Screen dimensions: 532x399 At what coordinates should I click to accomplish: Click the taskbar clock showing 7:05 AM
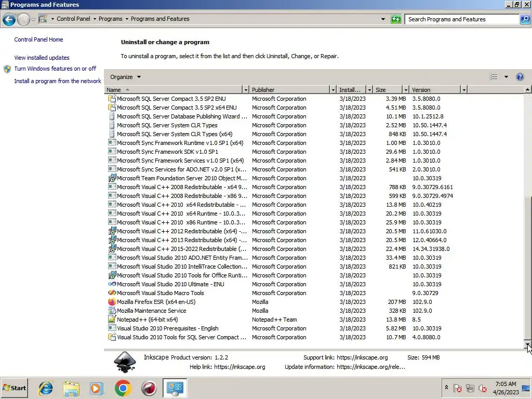[506, 388]
